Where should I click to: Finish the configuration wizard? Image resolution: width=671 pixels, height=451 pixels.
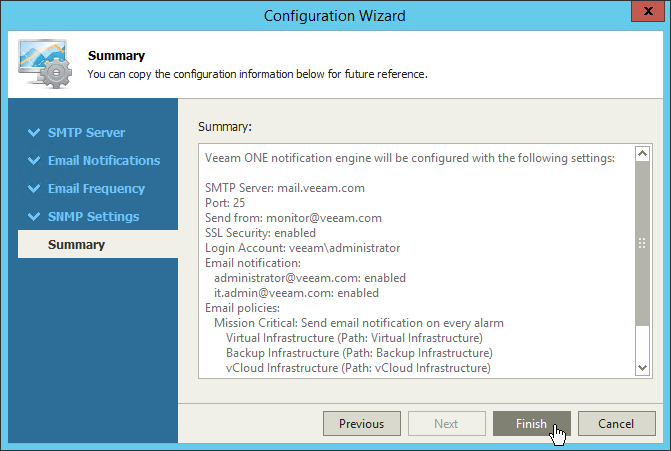531,424
